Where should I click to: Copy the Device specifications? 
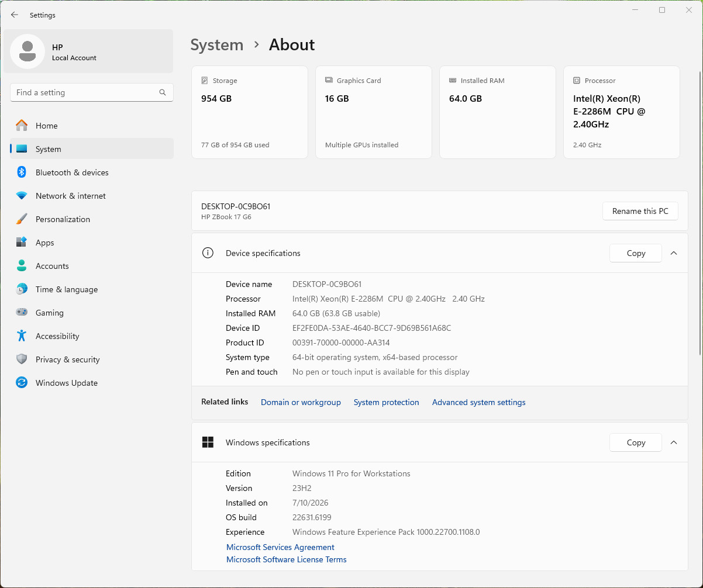[x=636, y=253]
